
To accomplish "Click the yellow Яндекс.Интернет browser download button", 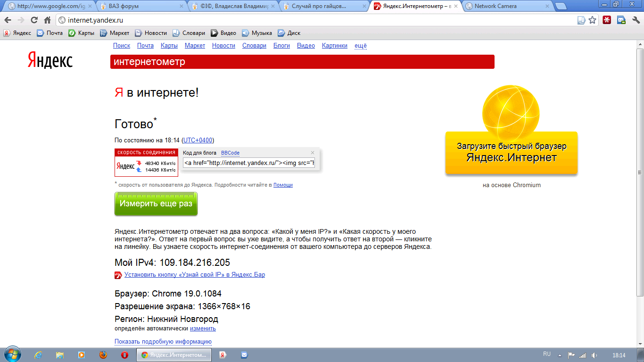I will point(512,153).
